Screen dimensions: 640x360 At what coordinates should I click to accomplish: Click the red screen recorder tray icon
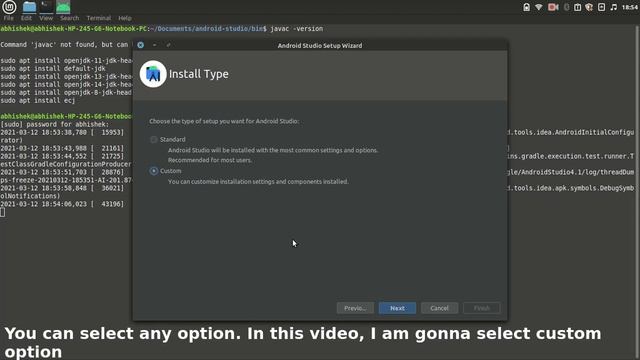553,7
